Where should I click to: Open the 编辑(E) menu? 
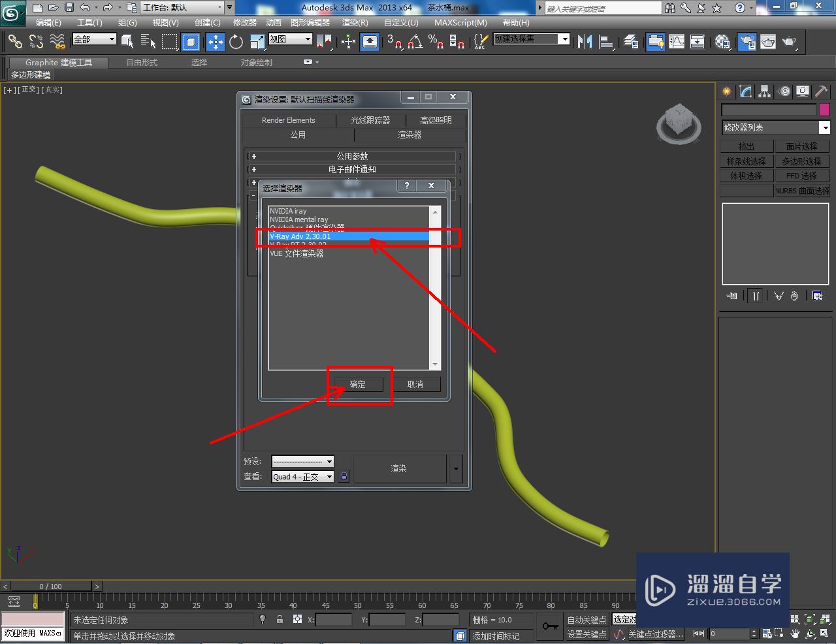(x=48, y=23)
